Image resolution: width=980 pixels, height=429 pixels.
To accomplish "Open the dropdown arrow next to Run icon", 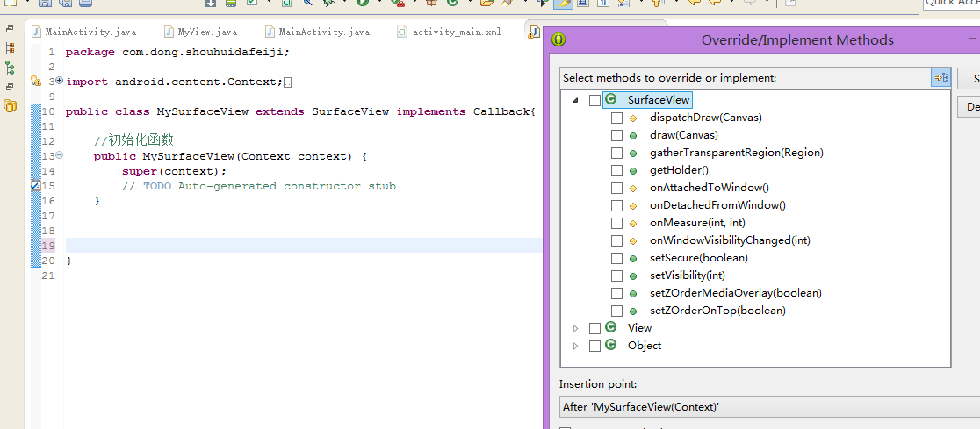I will 380,3.
